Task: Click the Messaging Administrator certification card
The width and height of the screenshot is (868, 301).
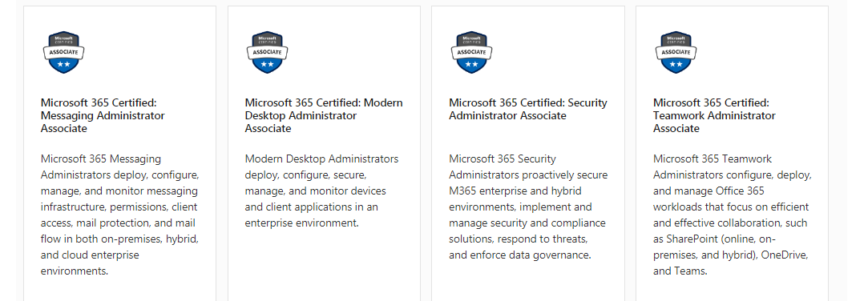Action: coord(119,154)
